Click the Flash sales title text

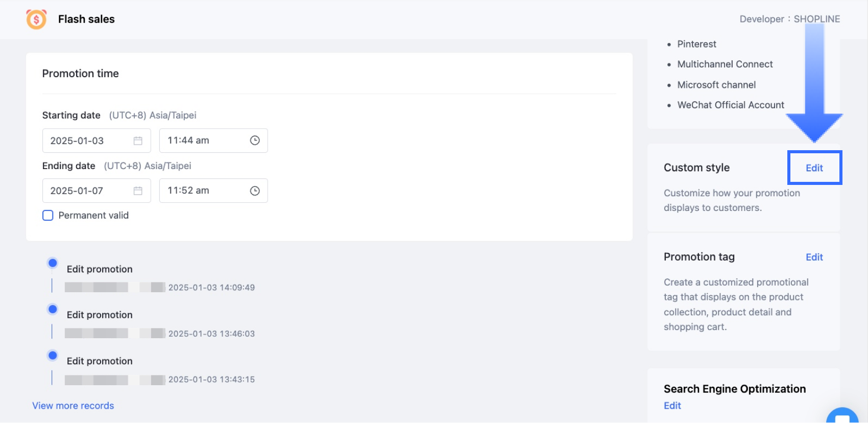[x=86, y=19]
